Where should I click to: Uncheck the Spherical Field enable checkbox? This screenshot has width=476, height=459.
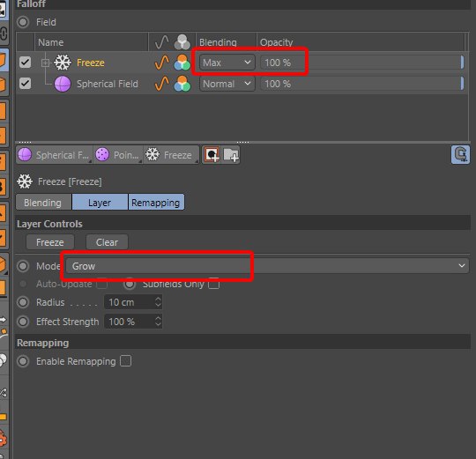(25, 84)
